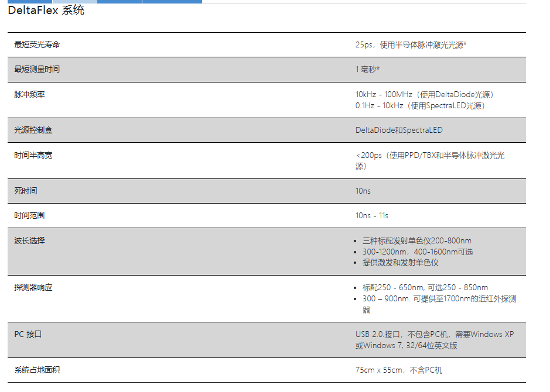Click the 波长选择 row label
The image size is (550, 392).
(x=29, y=240)
